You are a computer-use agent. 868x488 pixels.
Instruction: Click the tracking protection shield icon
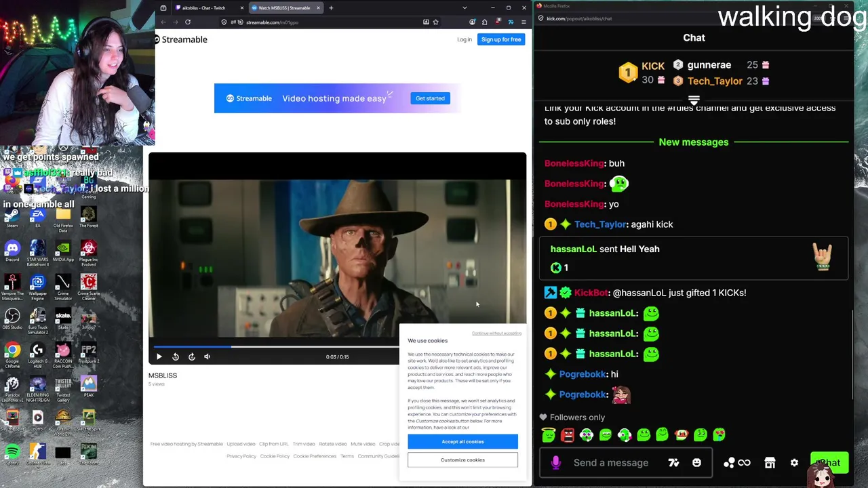click(224, 22)
